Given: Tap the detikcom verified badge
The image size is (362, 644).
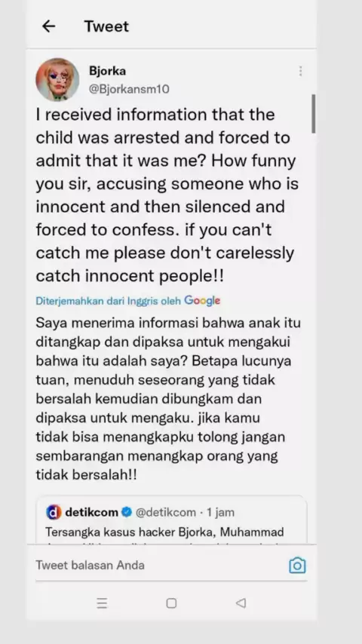Looking at the screenshot, I should [x=127, y=512].
